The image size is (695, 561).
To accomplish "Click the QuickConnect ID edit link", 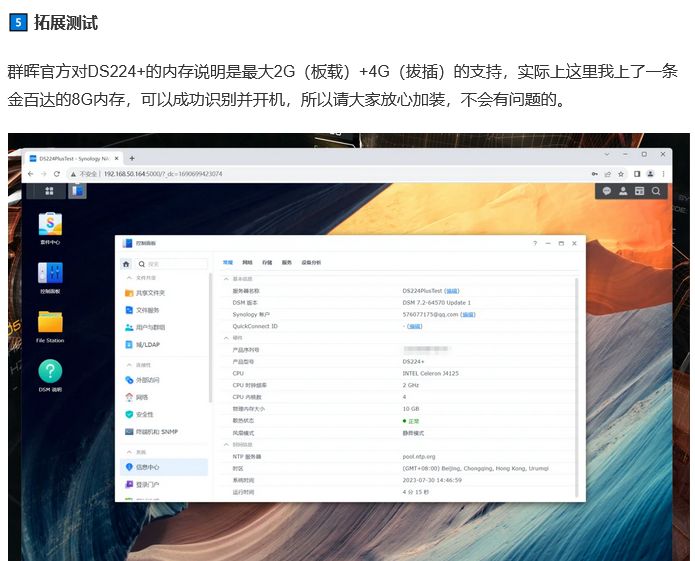I will tap(414, 327).
